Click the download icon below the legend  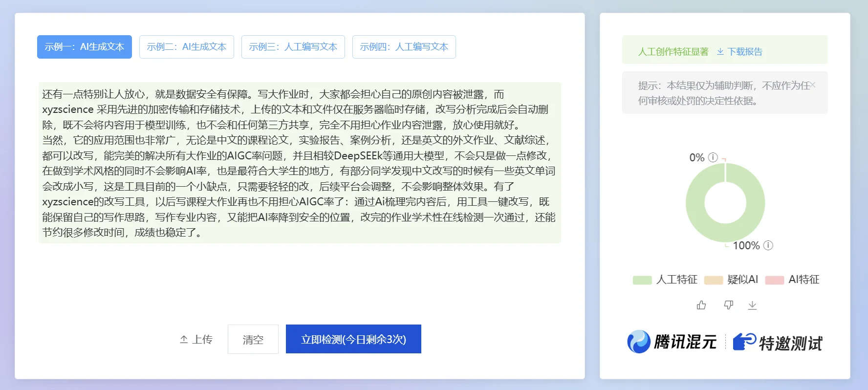click(x=752, y=305)
